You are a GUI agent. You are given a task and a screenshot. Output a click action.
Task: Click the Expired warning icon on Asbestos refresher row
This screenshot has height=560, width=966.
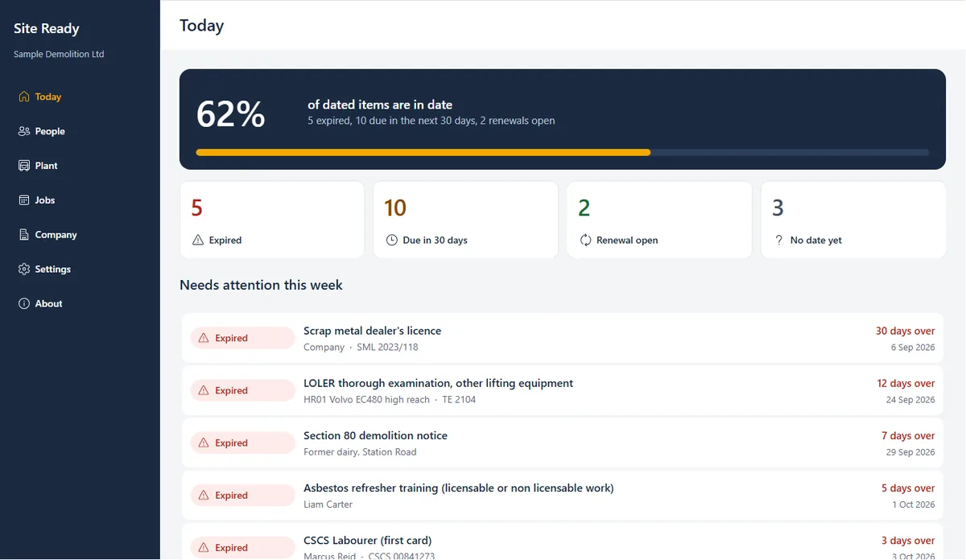point(204,495)
